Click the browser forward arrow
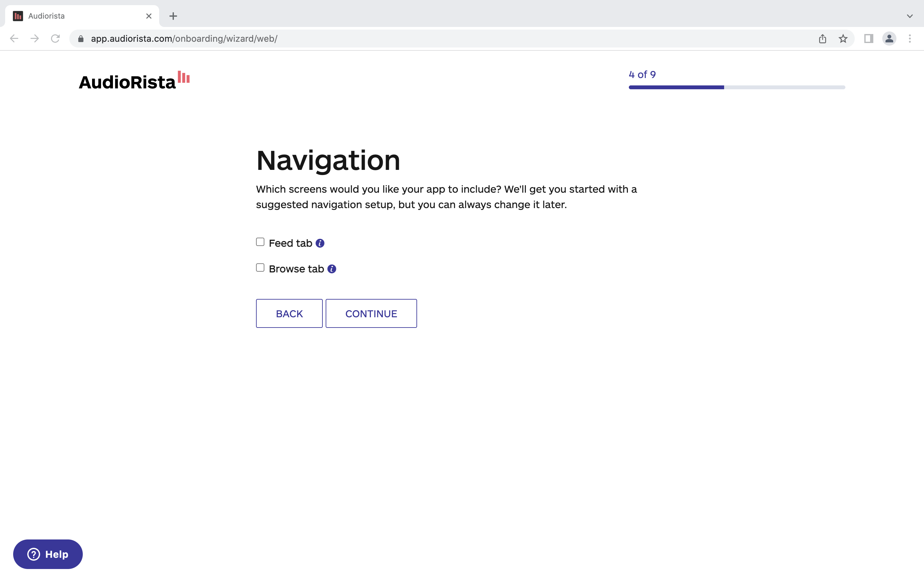 (x=35, y=39)
